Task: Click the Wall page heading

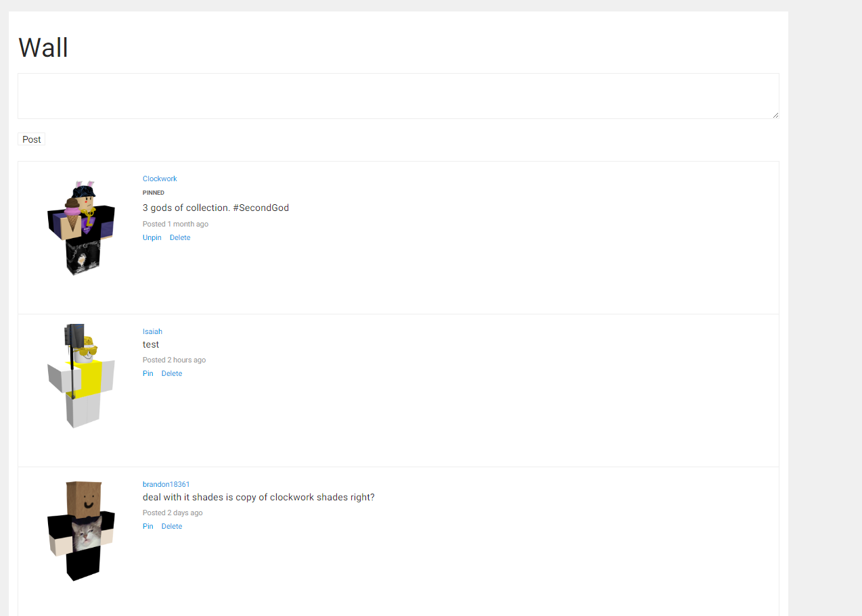Action: point(43,47)
